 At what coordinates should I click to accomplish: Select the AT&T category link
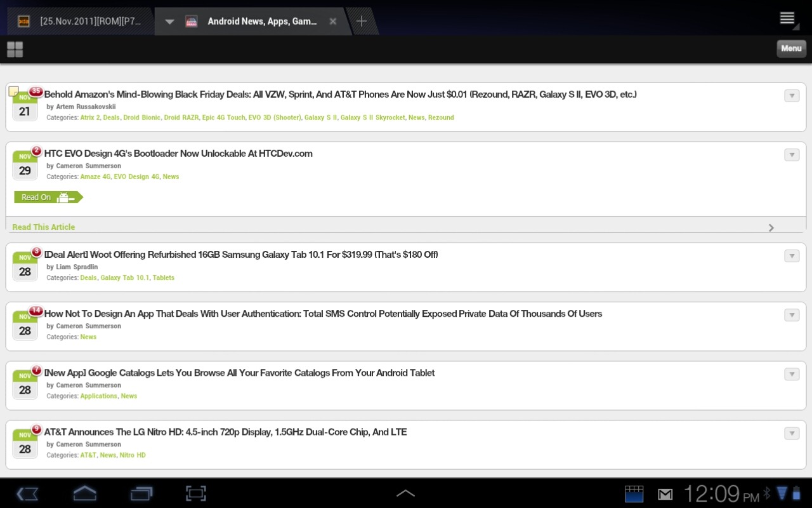(x=88, y=455)
